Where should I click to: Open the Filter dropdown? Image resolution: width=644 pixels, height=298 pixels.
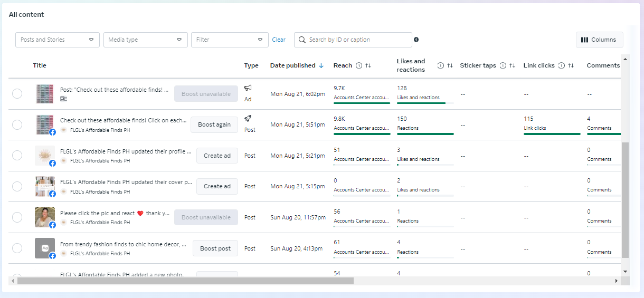[230, 40]
